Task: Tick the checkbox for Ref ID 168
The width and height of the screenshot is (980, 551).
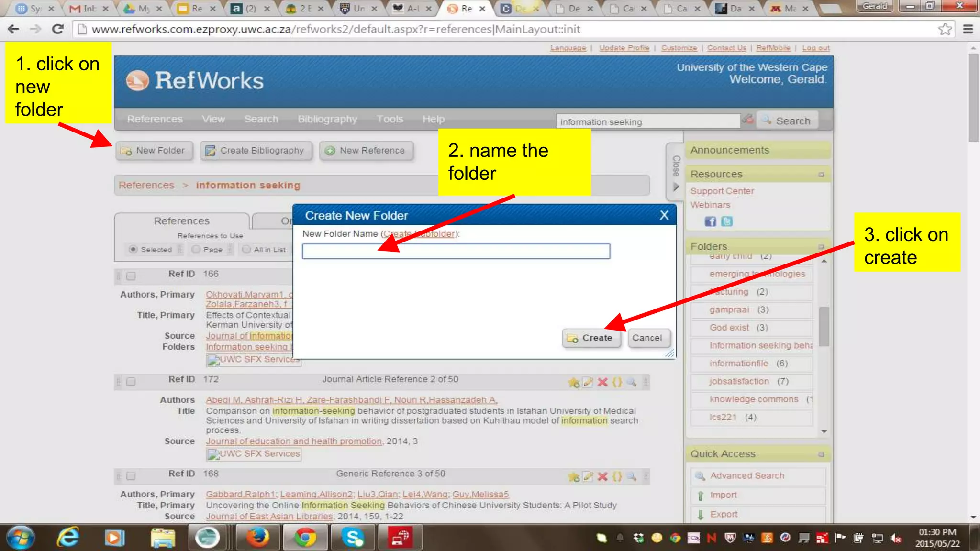Action: coord(131,476)
